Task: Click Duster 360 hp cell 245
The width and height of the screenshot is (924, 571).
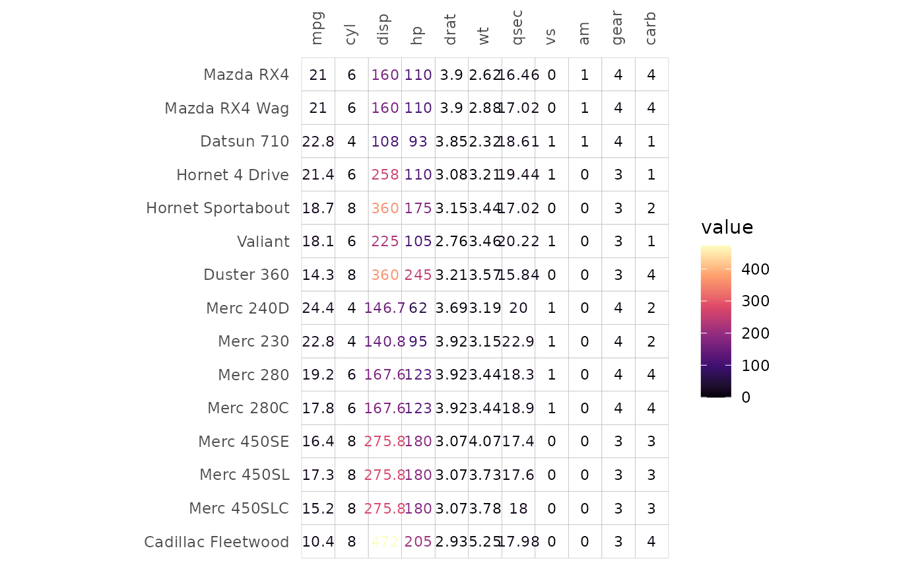Action: pyautogui.click(x=418, y=275)
